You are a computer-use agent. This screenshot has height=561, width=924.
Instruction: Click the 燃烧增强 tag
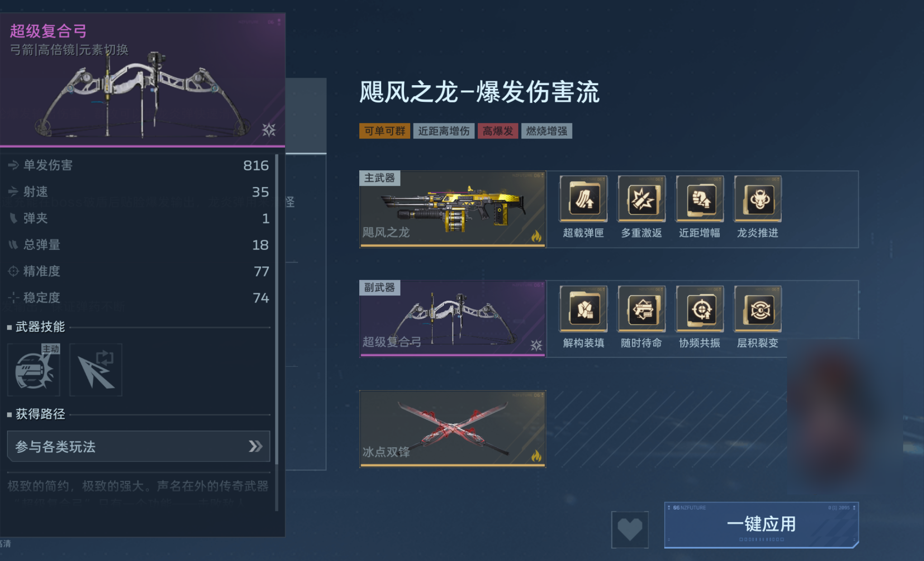point(547,131)
